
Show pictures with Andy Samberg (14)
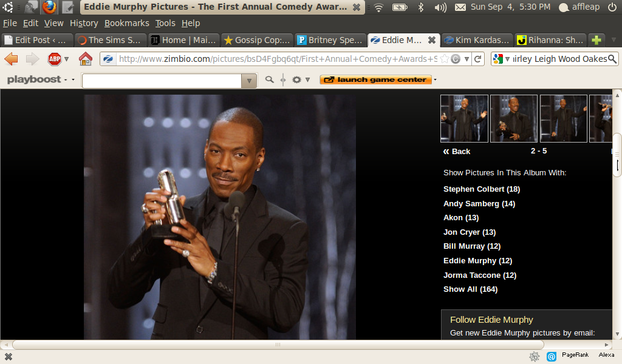(479, 204)
